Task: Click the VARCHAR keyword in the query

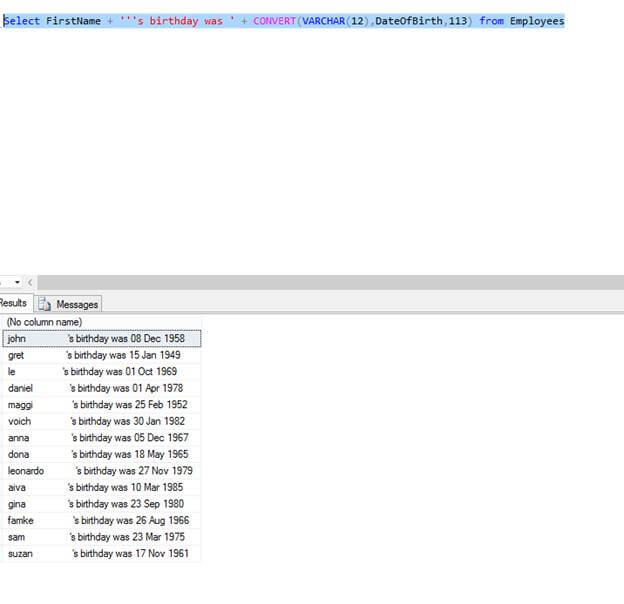Action: tap(324, 21)
